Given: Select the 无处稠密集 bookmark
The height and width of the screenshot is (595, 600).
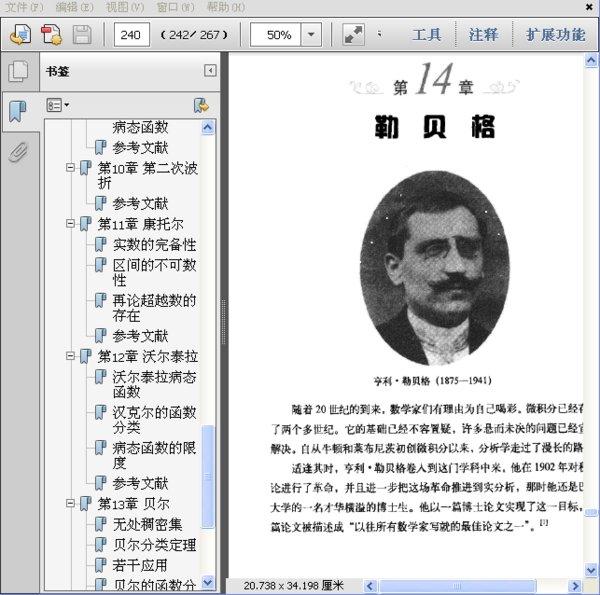Looking at the screenshot, I should [147, 524].
